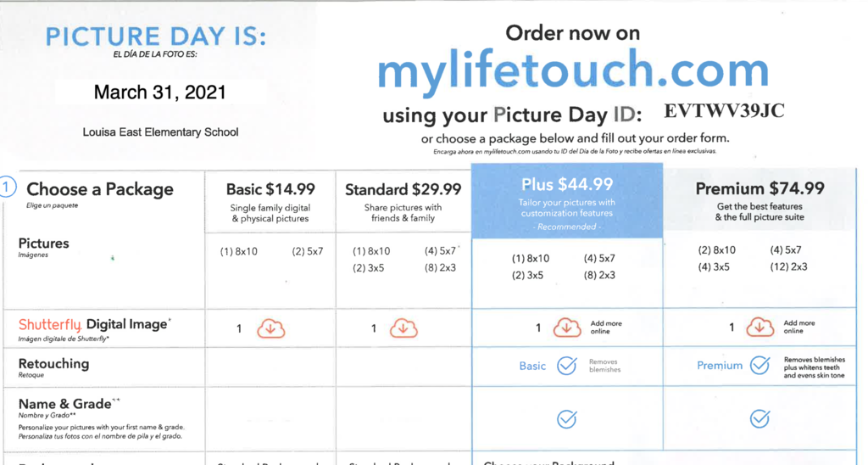This screenshot has height=465, width=868.
Task: Click the Standard package cloud download icon
Action: [x=403, y=328]
